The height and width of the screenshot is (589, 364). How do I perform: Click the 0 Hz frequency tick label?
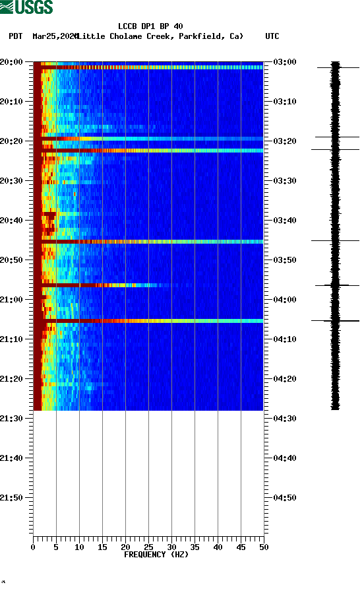(33, 547)
